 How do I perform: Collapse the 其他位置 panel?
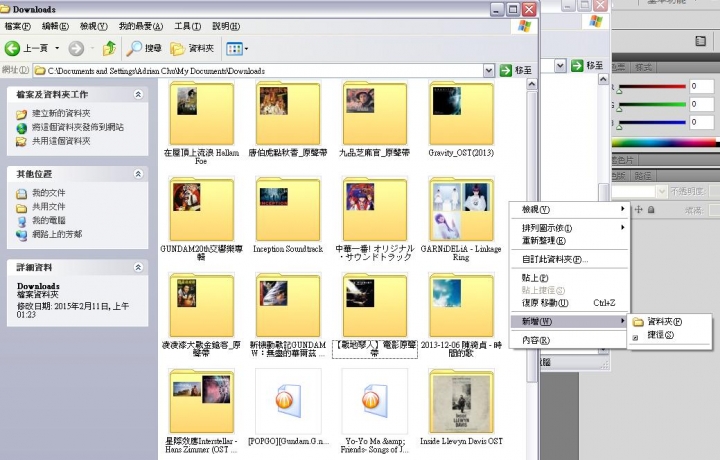[x=138, y=174]
